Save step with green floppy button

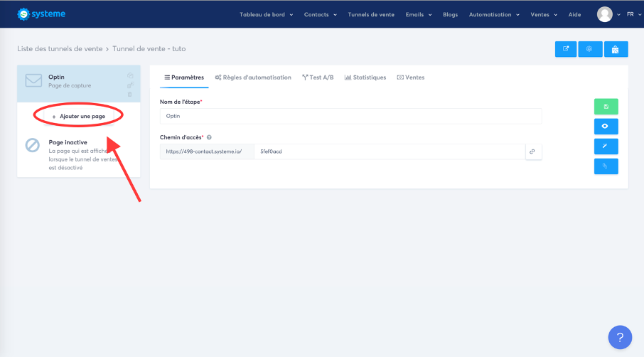[x=606, y=107]
